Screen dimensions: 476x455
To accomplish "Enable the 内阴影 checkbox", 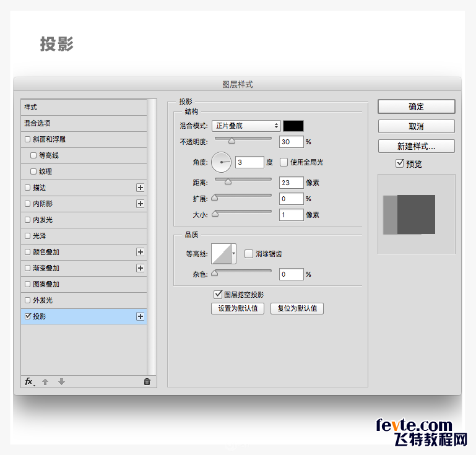I will (x=28, y=204).
